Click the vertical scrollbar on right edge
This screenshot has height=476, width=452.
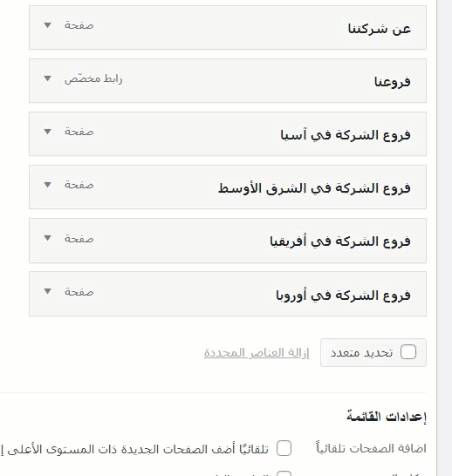(x=444, y=238)
